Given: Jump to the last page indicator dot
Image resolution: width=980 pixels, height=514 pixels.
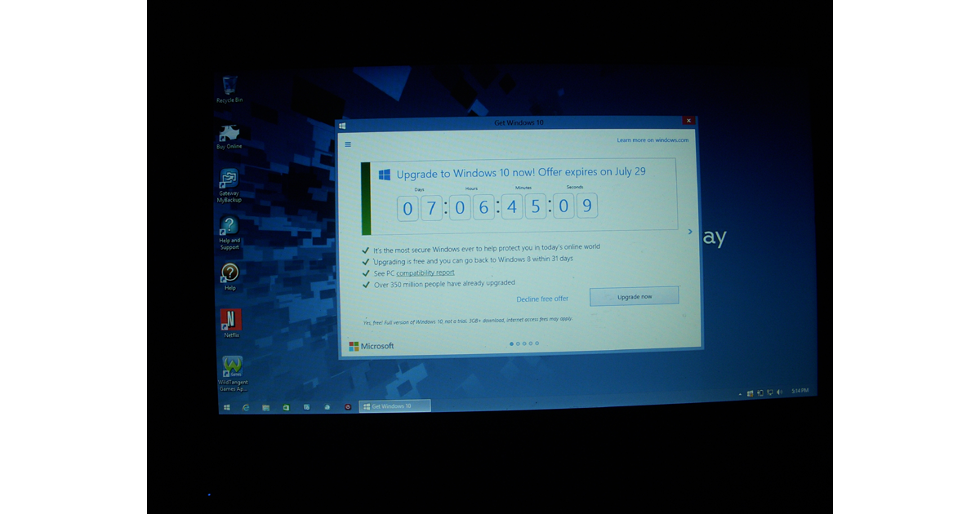Looking at the screenshot, I should 537,343.
